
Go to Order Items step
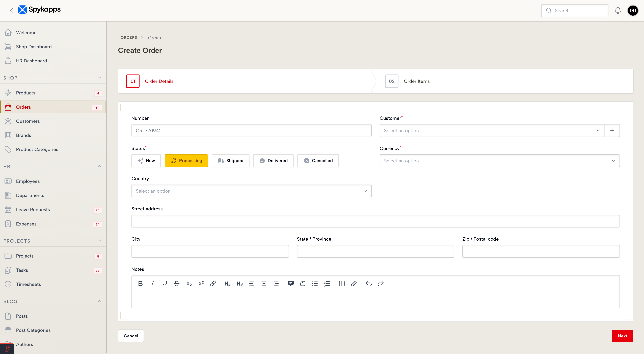(x=416, y=81)
